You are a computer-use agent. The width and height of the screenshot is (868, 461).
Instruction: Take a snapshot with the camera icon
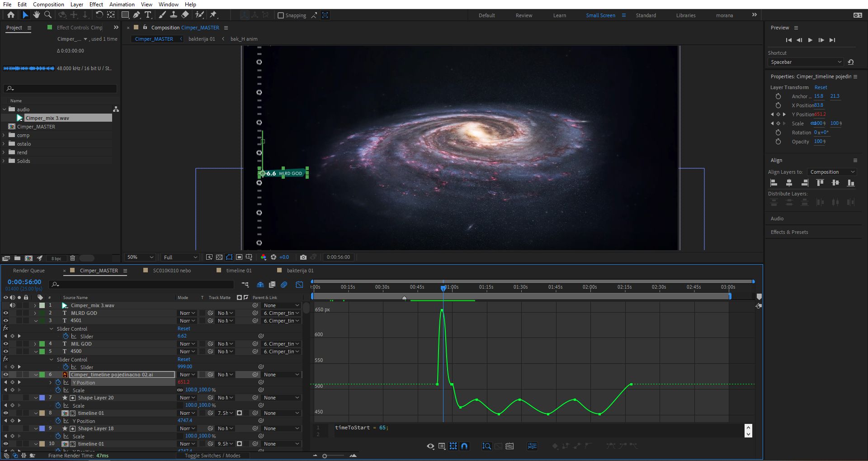point(303,257)
